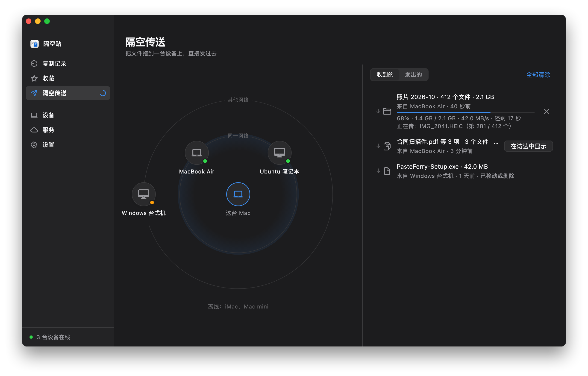Click down arrow beside PasteFerry-Setup.exe

click(378, 171)
